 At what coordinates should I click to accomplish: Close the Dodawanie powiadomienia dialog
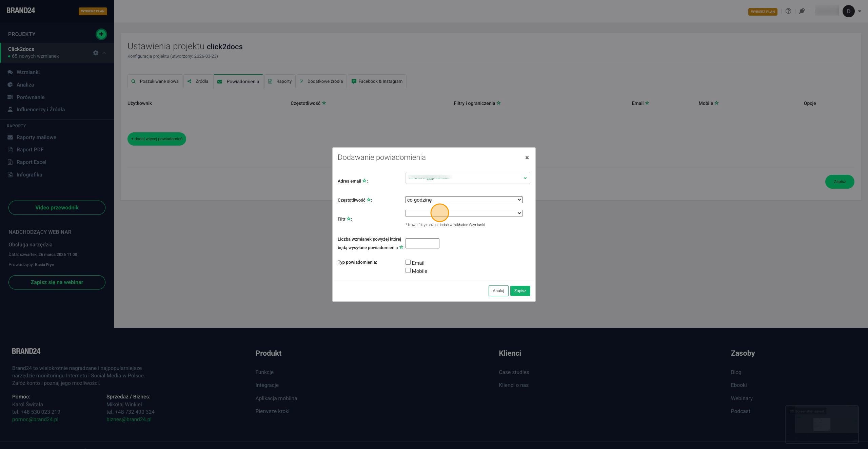(527, 157)
